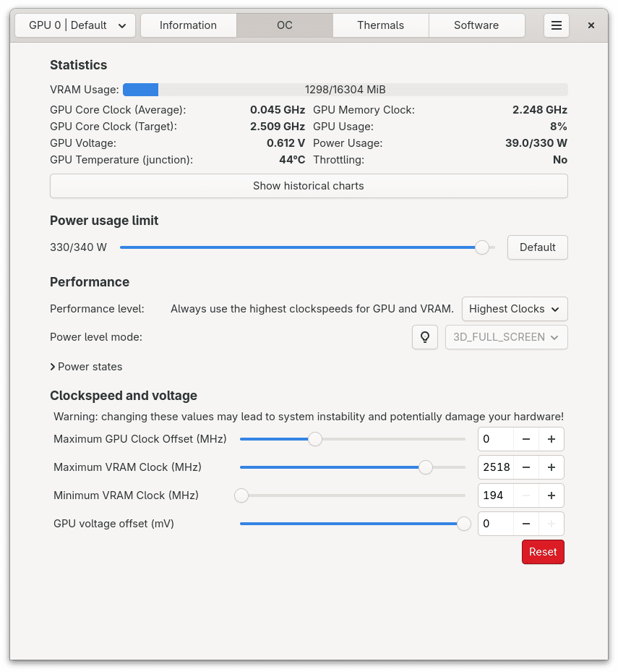Image resolution: width=618 pixels, height=672 pixels.
Task: Increase Minimum VRAM Clock with plus
Action: click(x=552, y=496)
